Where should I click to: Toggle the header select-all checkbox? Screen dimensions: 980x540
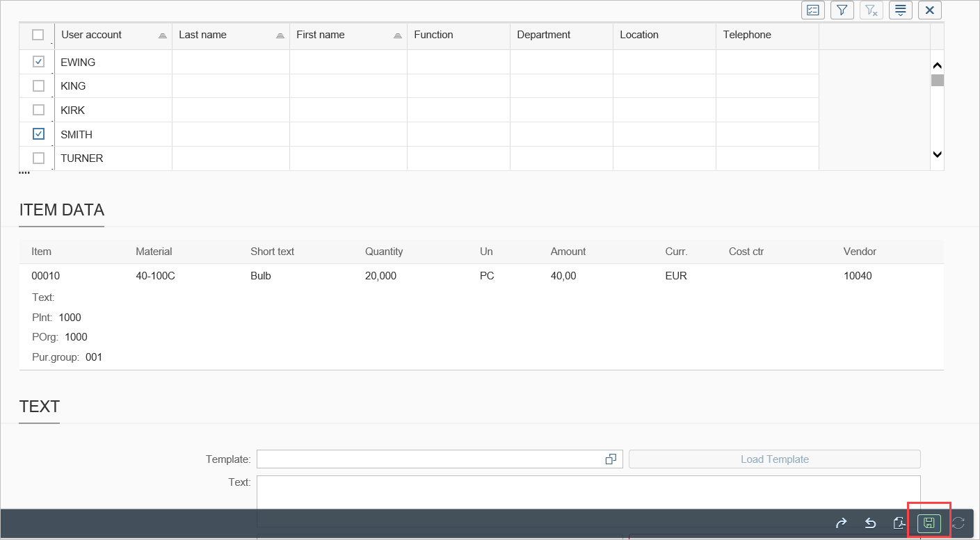pyautogui.click(x=38, y=35)
